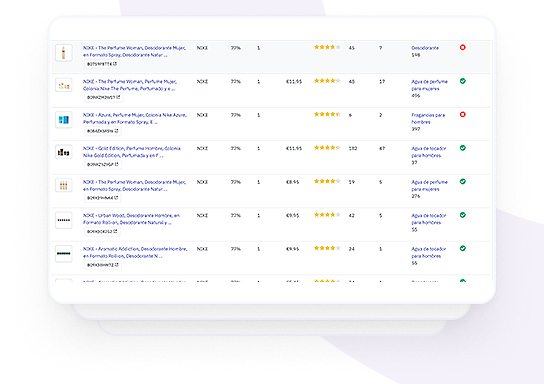Open Aromatic Addiction Desodorante Hombre title link

coord(135,253)
